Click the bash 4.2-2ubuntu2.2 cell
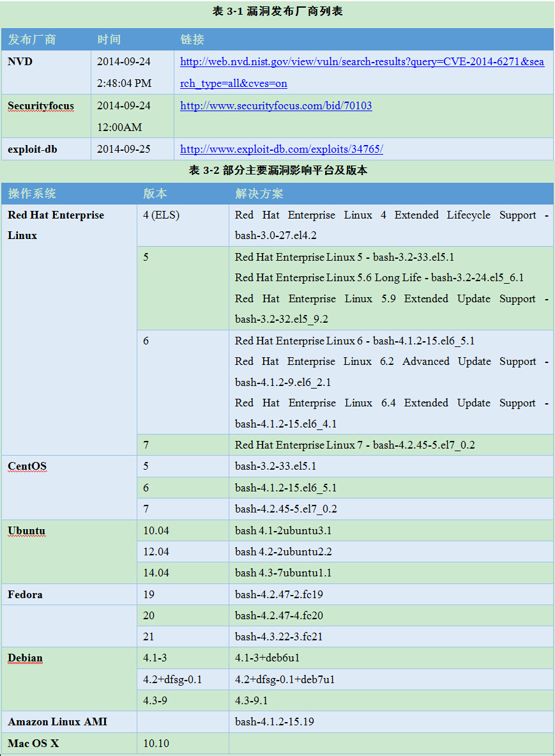 click(x=392, y=552)
